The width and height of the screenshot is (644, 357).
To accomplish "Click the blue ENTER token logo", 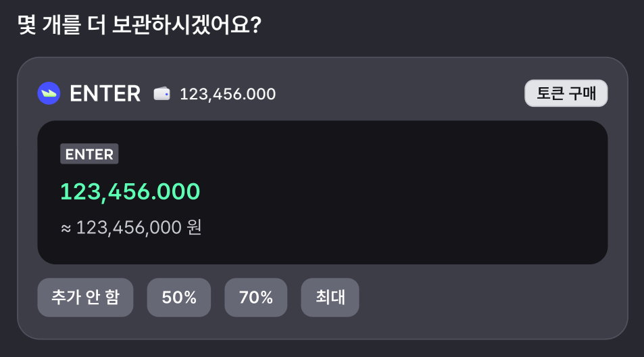I will (49, 93).
